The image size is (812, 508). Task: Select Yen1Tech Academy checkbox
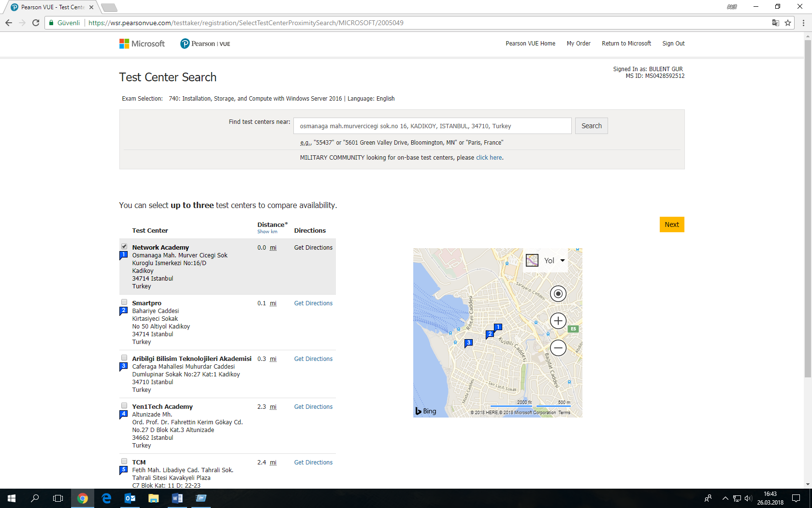[x=124, y=406]
